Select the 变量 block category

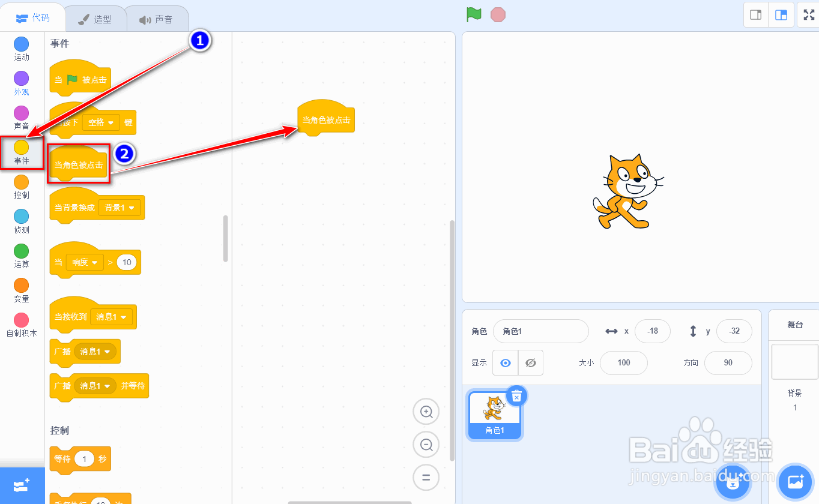click(22, 290)
